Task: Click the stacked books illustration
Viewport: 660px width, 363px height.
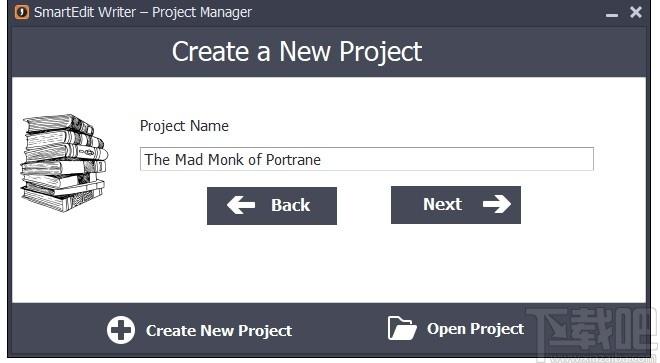Action: tap(64, 163)
